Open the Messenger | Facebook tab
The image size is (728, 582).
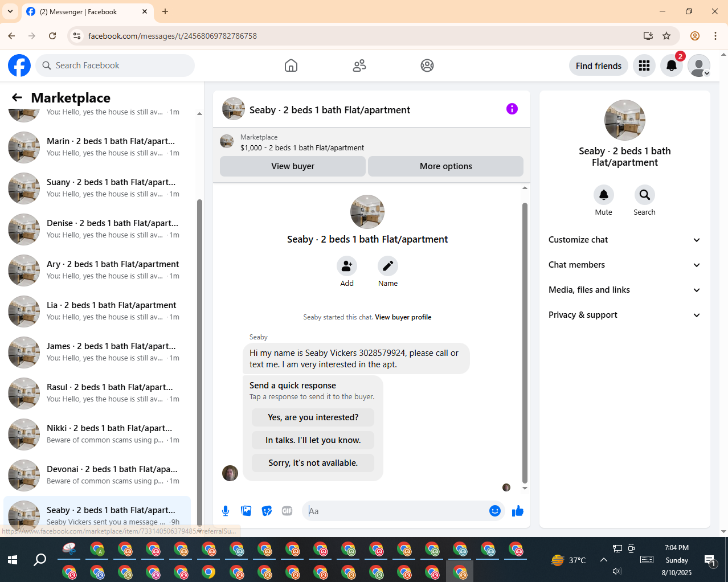coord(87,11)
